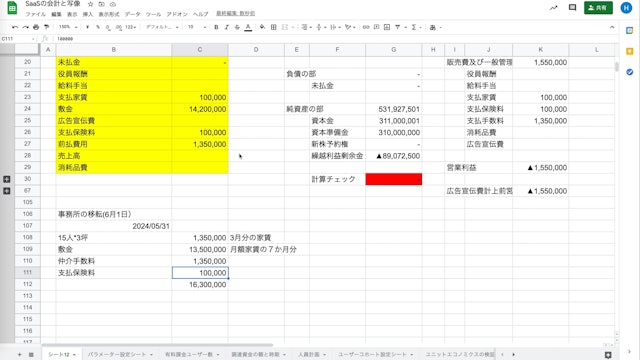Insert a chart
This screenshot has height=360, width=640.
pyautogui.click(x=387, y=27)
